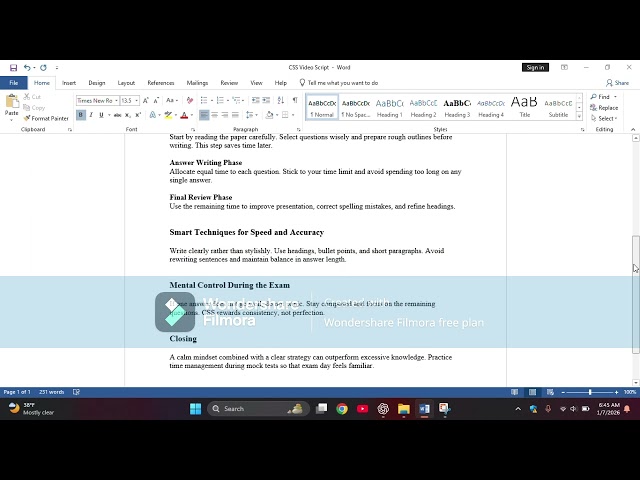Apply the Title style
Viewport: 640px width, 480px height.
tap(524, 108)
